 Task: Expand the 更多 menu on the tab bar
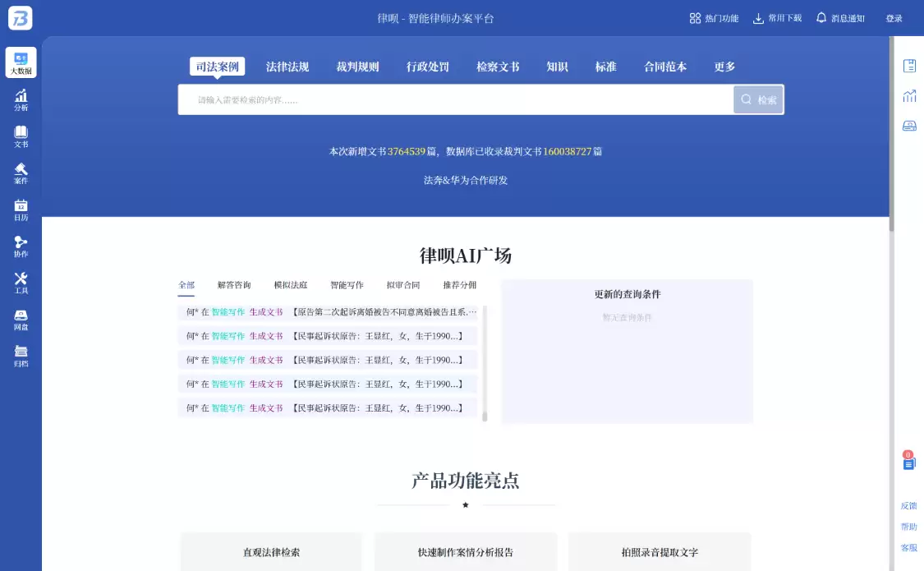[724, 67]
